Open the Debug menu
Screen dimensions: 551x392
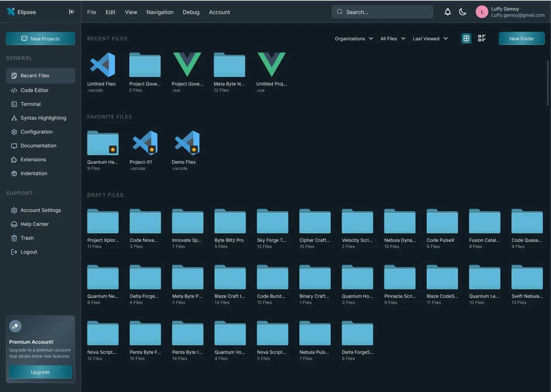pos(191,12)
